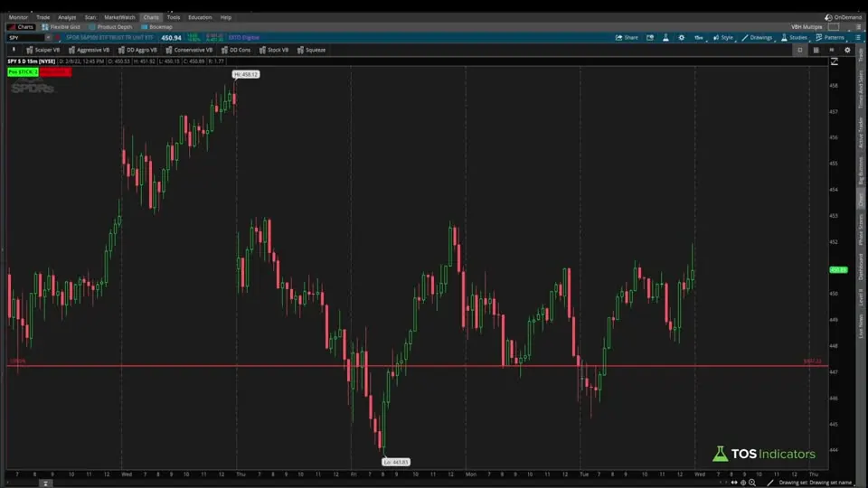Image resolution: width=868 pixels, height=488 pixels.
Task: Open the Dashboard sidebar panel
Action: (861, 266)
